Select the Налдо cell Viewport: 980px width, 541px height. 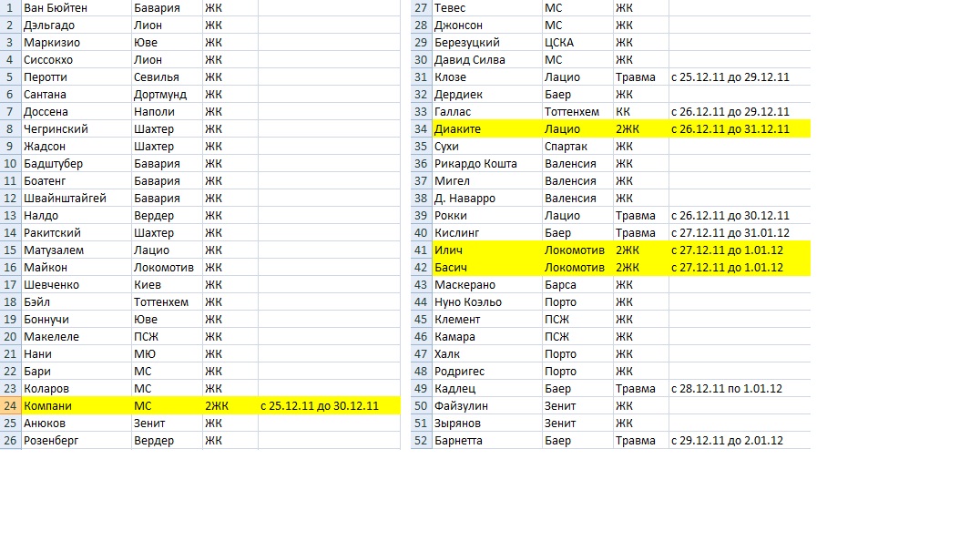(x=77, y=216)
